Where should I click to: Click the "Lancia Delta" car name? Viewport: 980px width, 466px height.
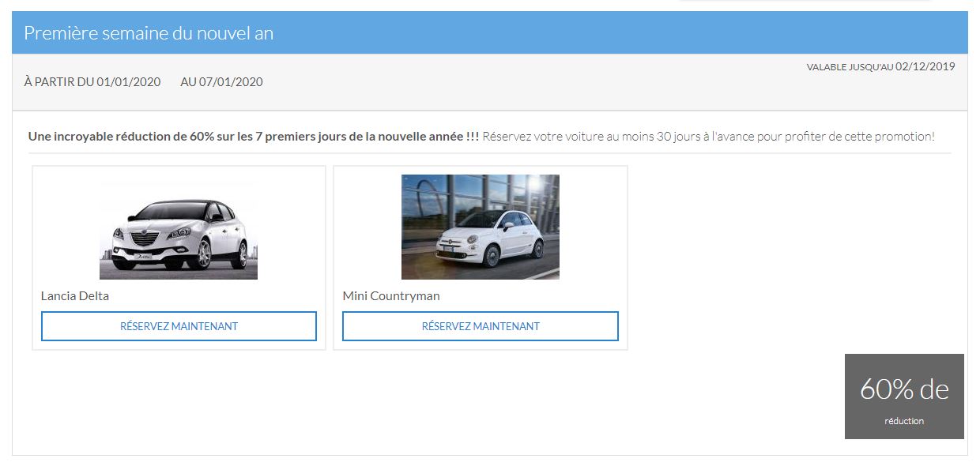click(x=75, y=296)
